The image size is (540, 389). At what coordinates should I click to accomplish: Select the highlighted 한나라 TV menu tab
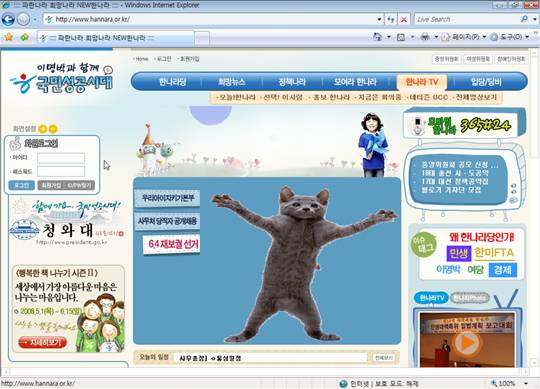tap(422, 82)
